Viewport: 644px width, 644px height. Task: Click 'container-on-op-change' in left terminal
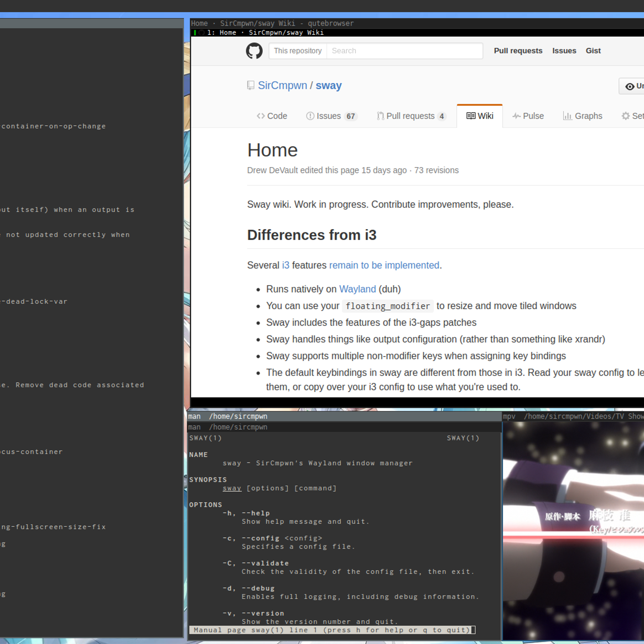(53, 126)
